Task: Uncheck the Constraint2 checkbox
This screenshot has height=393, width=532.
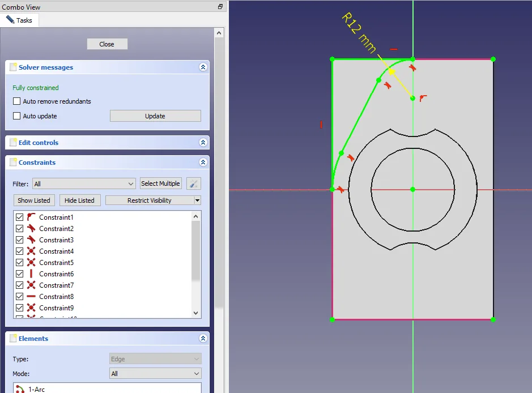Action: pyautogui.click(x=20, y=228)
